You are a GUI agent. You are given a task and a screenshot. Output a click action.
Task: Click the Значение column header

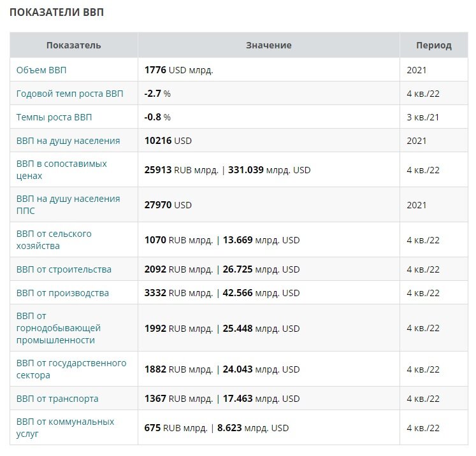coord(269,45)
